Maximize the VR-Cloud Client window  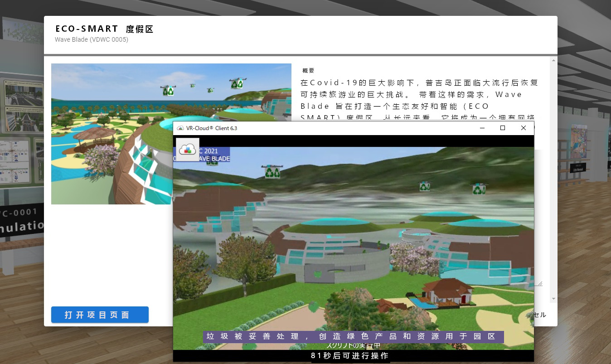(x=502, y=128)
